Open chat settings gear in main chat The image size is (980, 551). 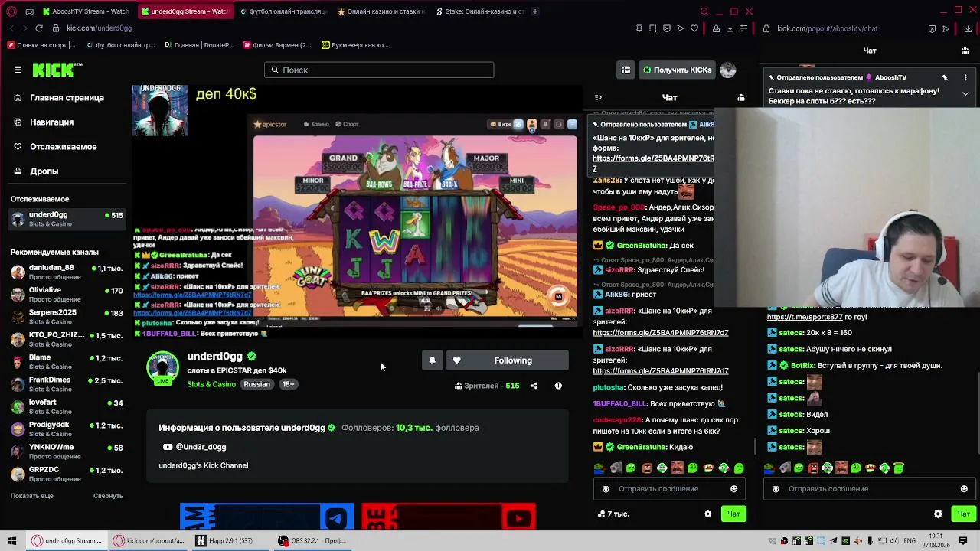[707, 514]
